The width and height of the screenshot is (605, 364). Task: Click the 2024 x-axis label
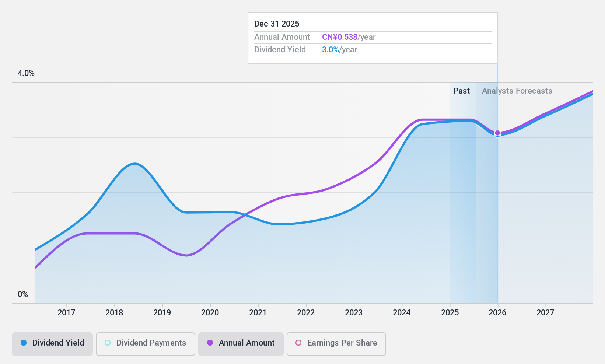[402, 313]
